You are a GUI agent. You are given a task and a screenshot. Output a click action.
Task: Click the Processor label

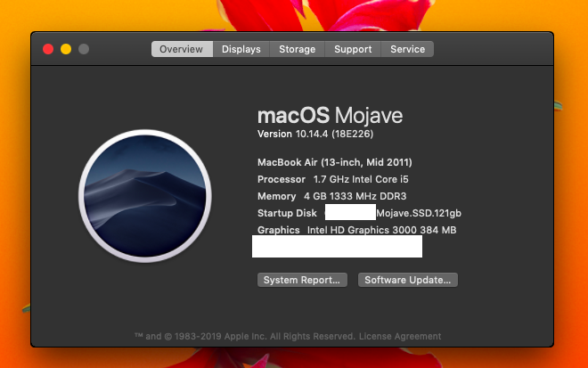coord(282,179)
